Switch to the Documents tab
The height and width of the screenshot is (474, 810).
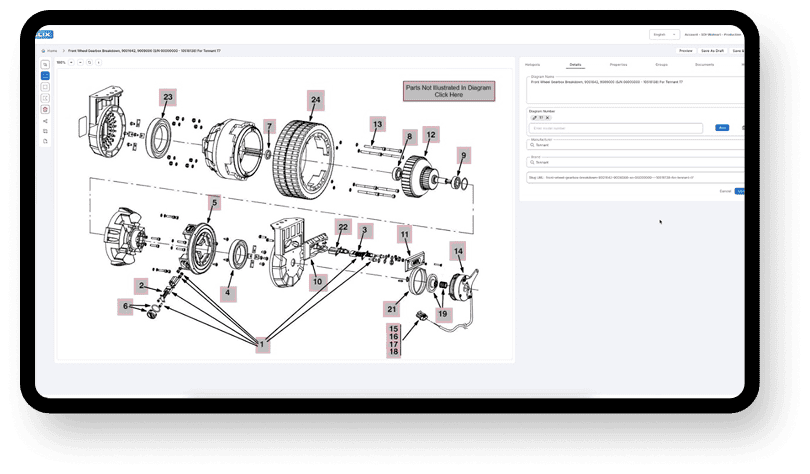(x=705, y=65)
